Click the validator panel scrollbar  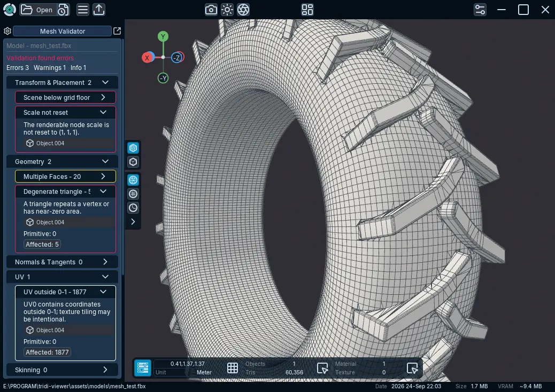(123, 158)
